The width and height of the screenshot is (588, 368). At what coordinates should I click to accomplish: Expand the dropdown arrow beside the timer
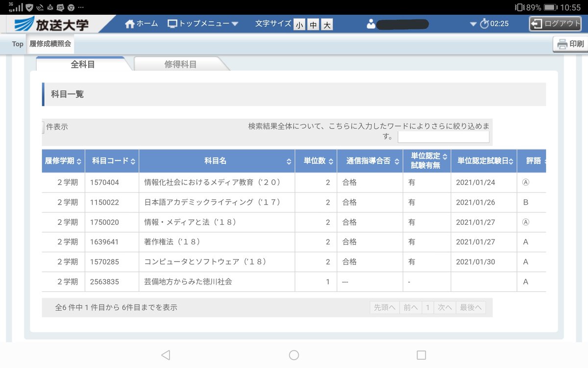[x=473, y=23]
